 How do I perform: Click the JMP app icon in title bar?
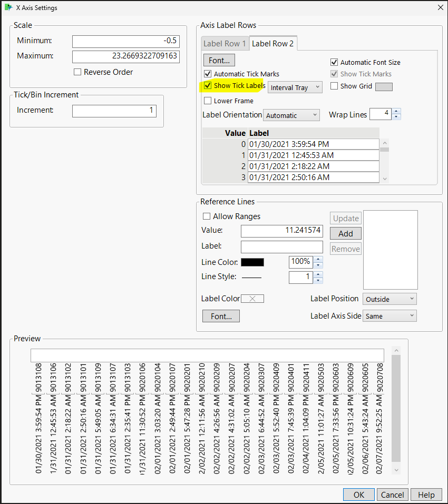pyautogui.click(x=8, y=7)
